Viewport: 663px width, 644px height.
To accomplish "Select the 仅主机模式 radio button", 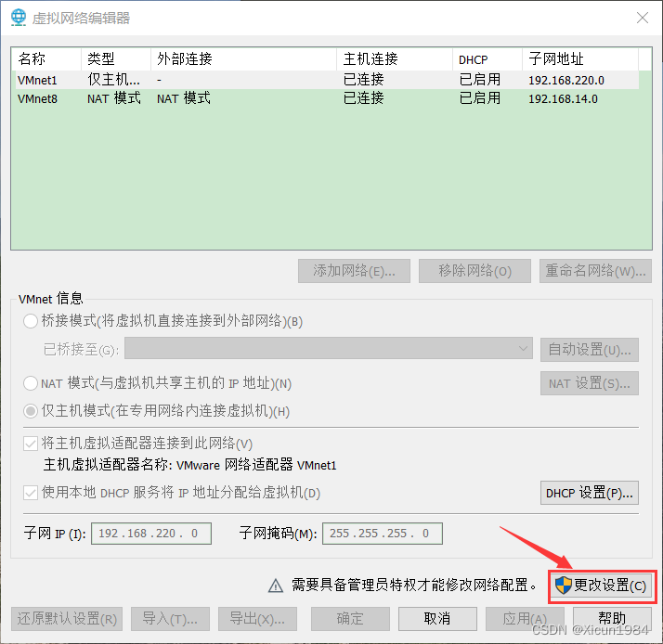I will (31, 411).
